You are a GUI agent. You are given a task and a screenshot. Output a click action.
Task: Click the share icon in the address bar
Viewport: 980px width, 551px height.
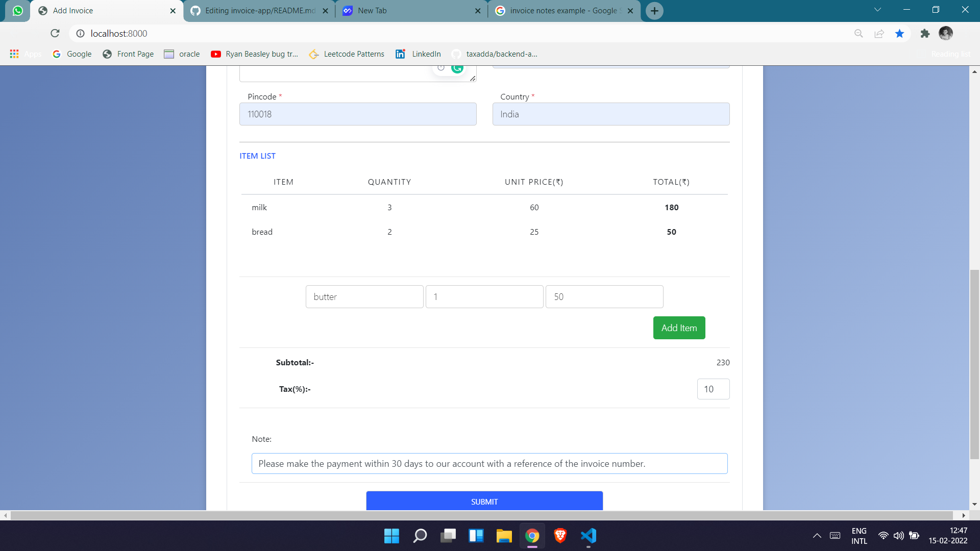tap(879, 33)
